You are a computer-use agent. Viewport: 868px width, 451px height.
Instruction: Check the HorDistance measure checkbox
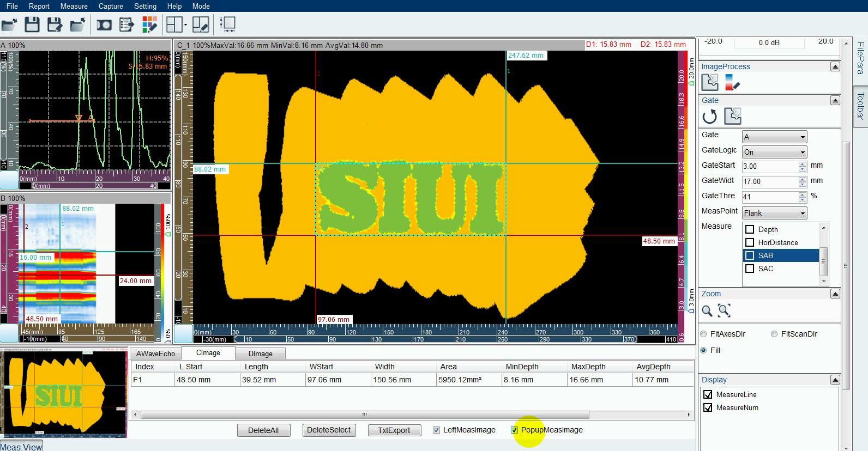coord(750,242)
